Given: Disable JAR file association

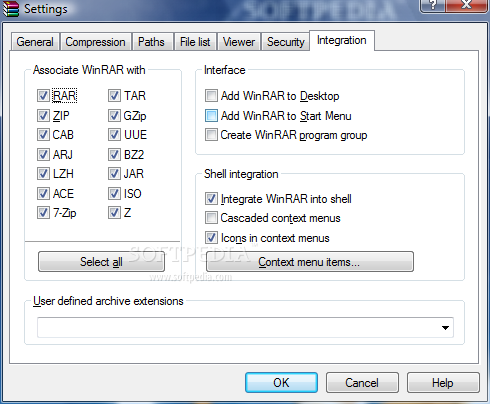Looking at the screenshot, I should point(114,174).
